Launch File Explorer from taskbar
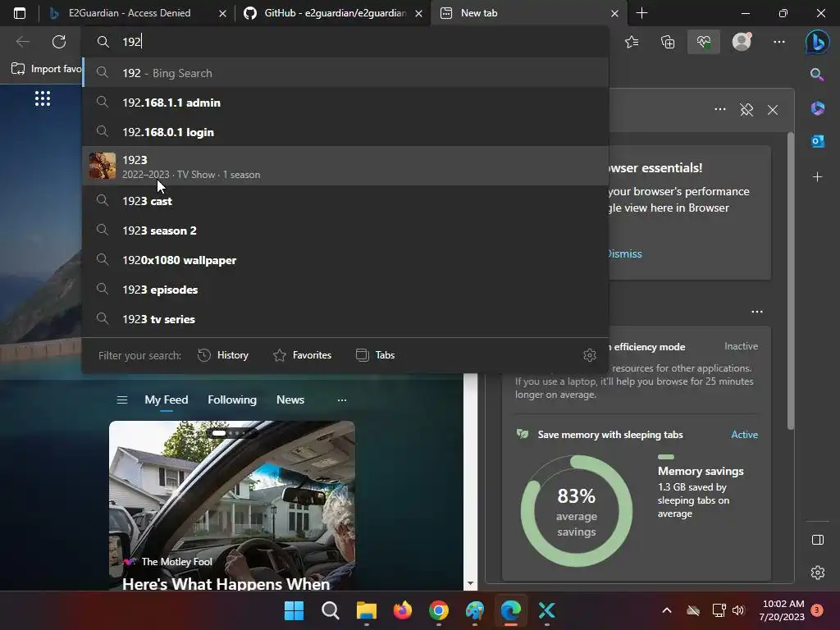 point(367,610)
